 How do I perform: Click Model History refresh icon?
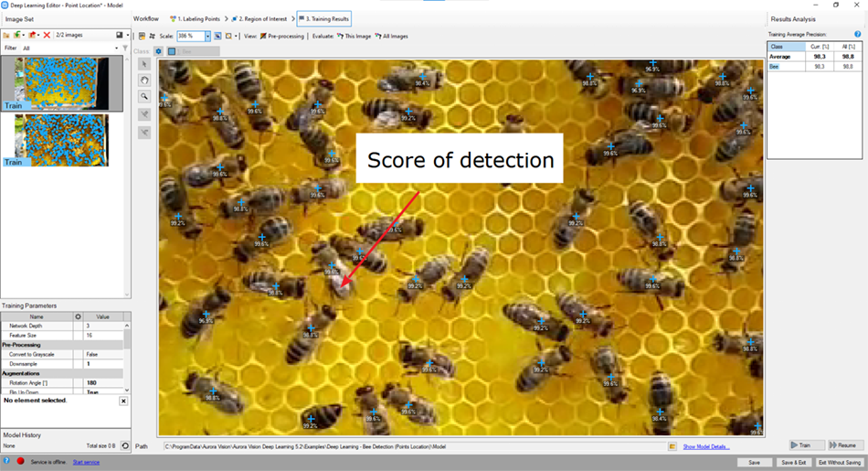[125, 445]
